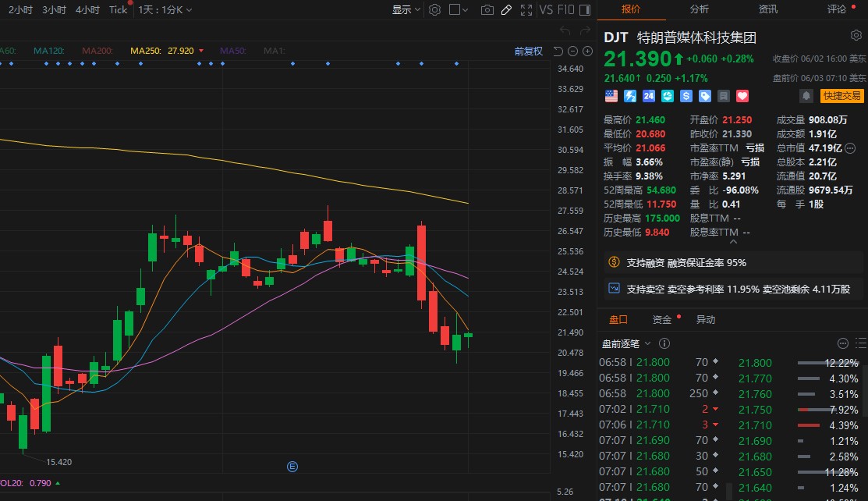Open chart settings gear in toolbar
This screenshot has width=868, height=501.
[x=435, y=9]
